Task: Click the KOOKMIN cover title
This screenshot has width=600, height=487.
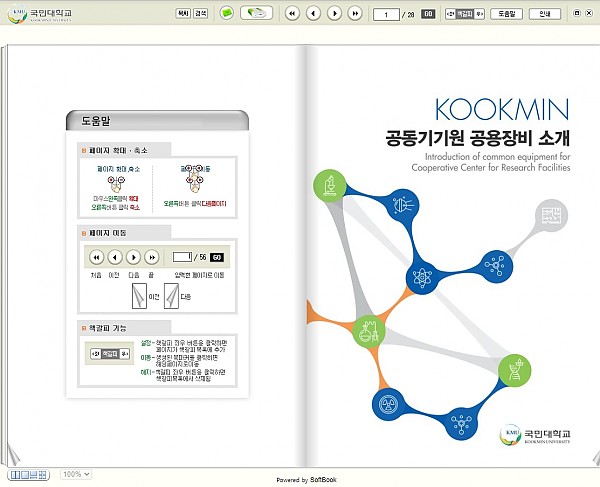Action: coord(502,109)
